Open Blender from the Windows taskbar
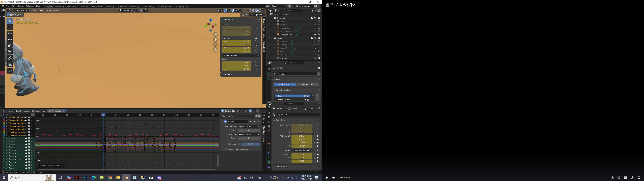Screen dimensions: 644x181 (126, 178)
